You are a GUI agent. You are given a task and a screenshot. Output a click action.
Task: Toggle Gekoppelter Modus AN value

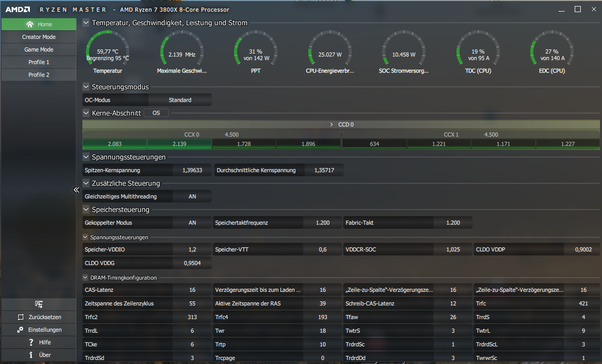193,223
